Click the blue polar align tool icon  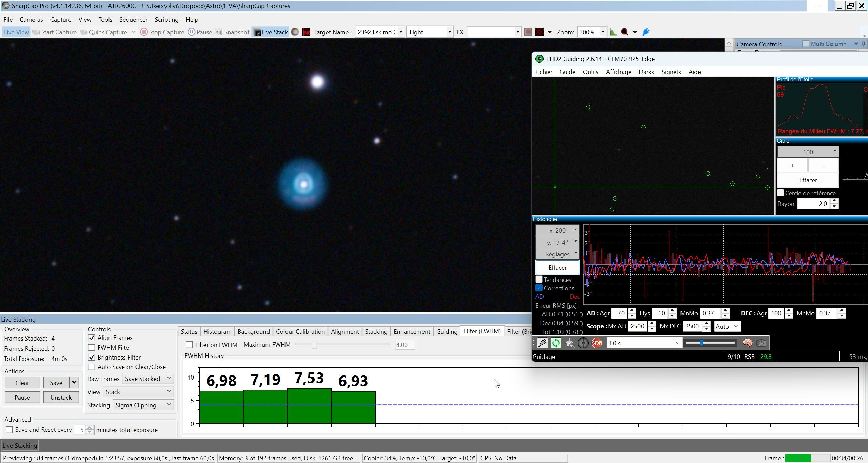point(646,32)
